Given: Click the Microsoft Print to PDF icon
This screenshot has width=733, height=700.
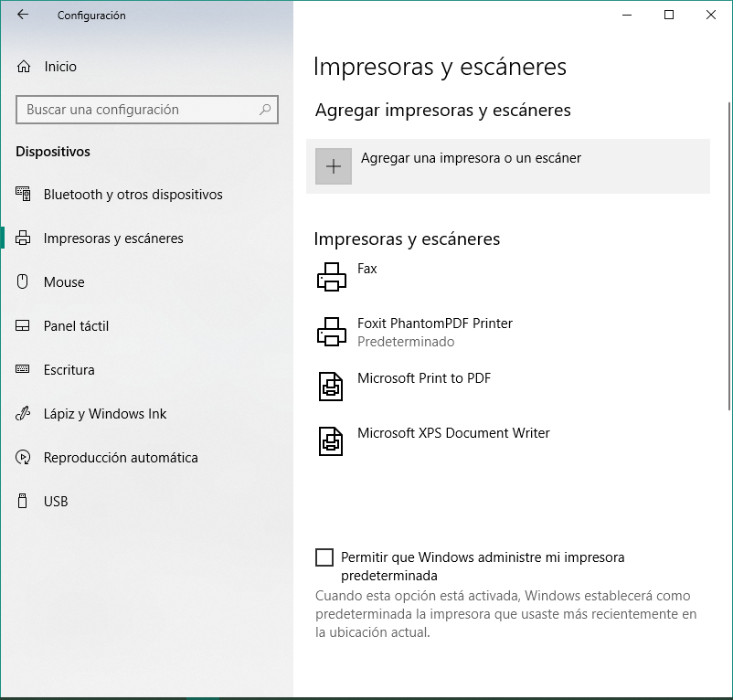Looking at the screenshot, I should click(x=331, y=386).
